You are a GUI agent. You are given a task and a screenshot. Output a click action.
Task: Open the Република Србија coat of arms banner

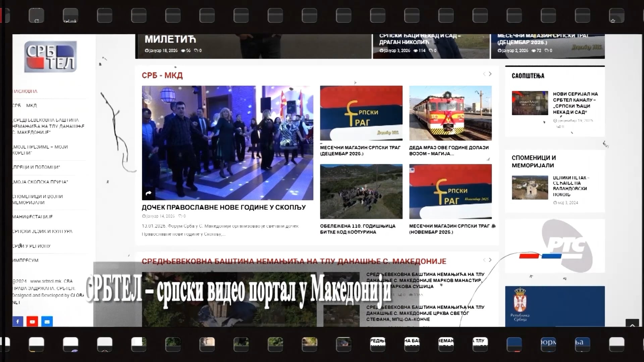(x=555, y=306)
